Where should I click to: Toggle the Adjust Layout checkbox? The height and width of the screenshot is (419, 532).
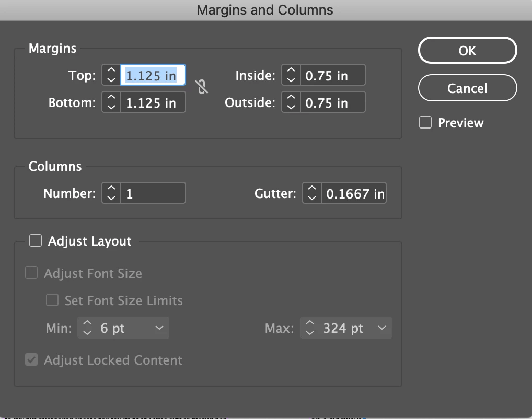point(36,241)
